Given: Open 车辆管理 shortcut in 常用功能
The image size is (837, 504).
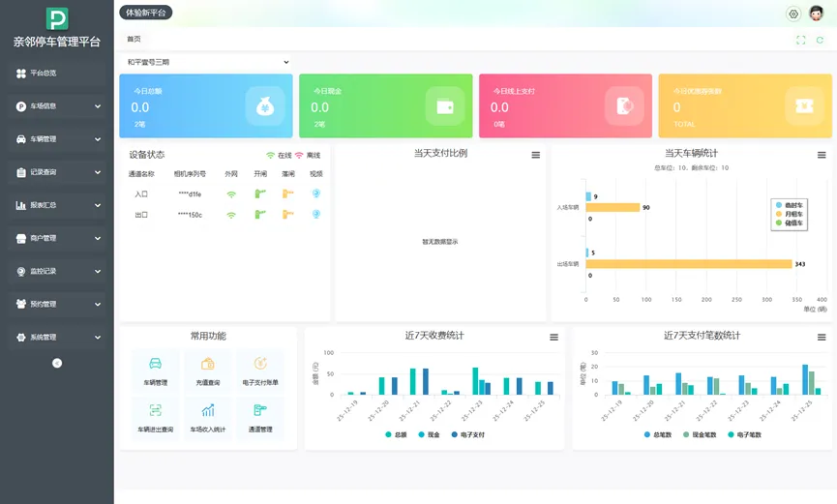Looking at the screenshot, I should (156, 371).
